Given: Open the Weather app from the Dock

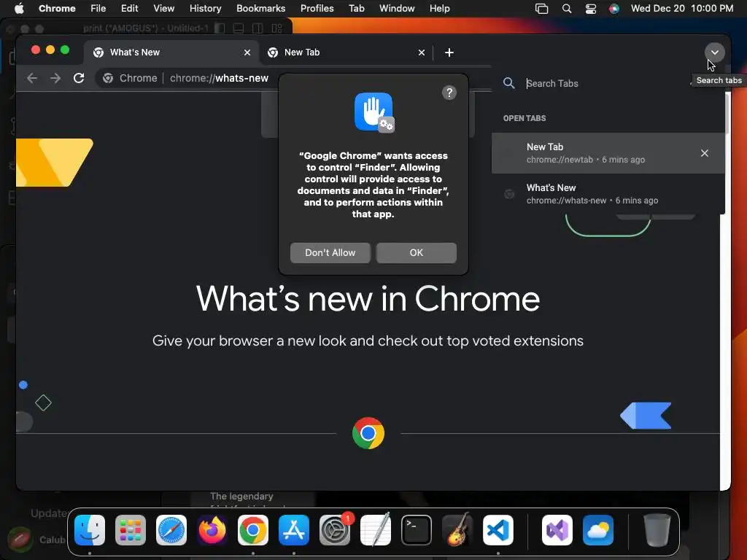Looking at the screenshot, I should coord(598,530).
